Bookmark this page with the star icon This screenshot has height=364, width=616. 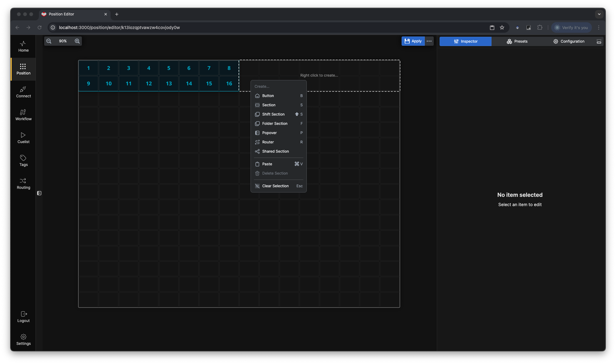[502, 28]
